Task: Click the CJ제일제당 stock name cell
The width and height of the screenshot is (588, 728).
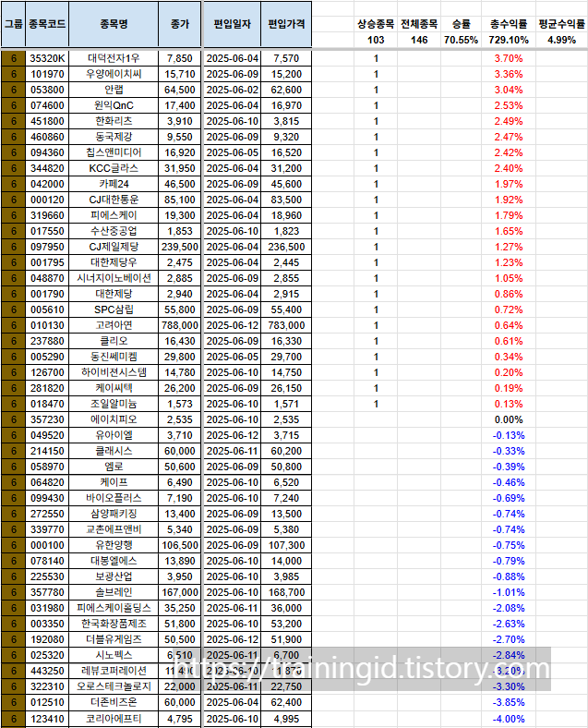Action: point(114,247)
